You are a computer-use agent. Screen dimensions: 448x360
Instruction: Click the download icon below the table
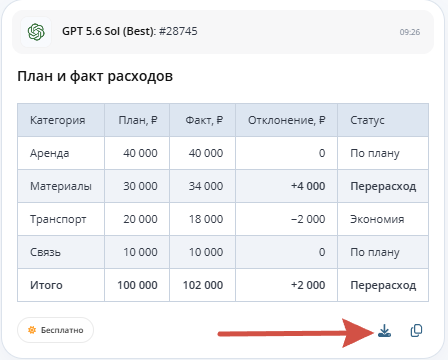(384, 331)
